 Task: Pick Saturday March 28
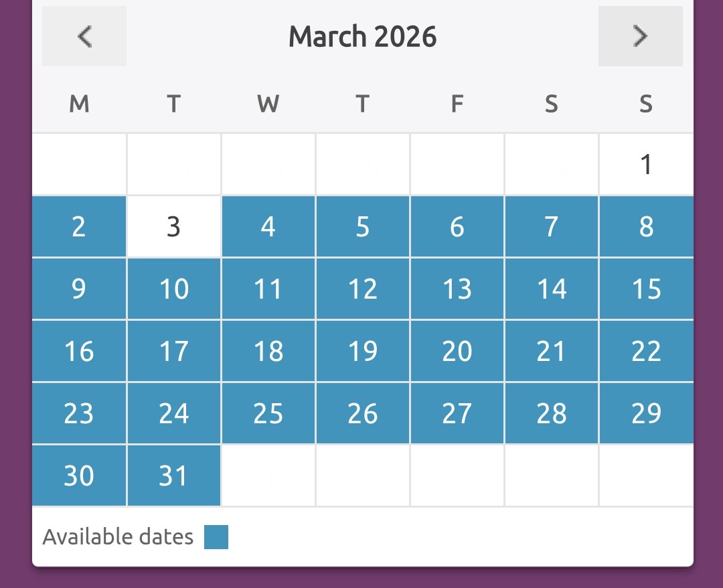552,414
